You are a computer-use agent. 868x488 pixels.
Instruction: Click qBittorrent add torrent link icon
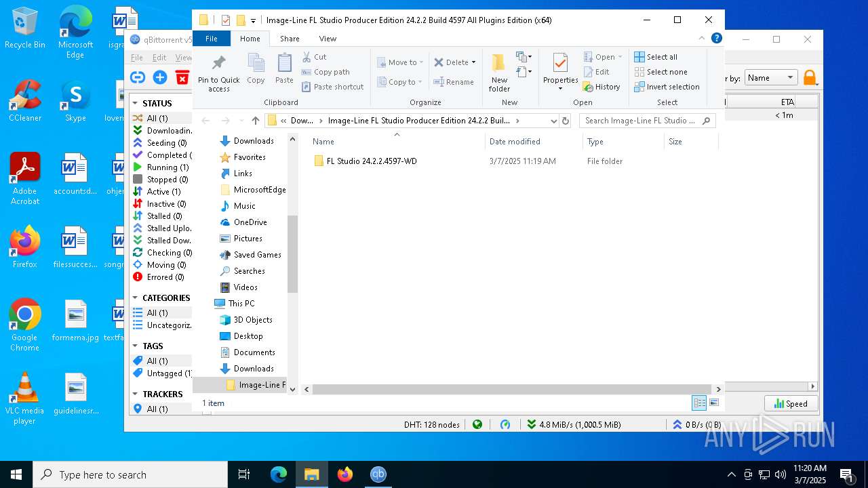tap(138, 77)
